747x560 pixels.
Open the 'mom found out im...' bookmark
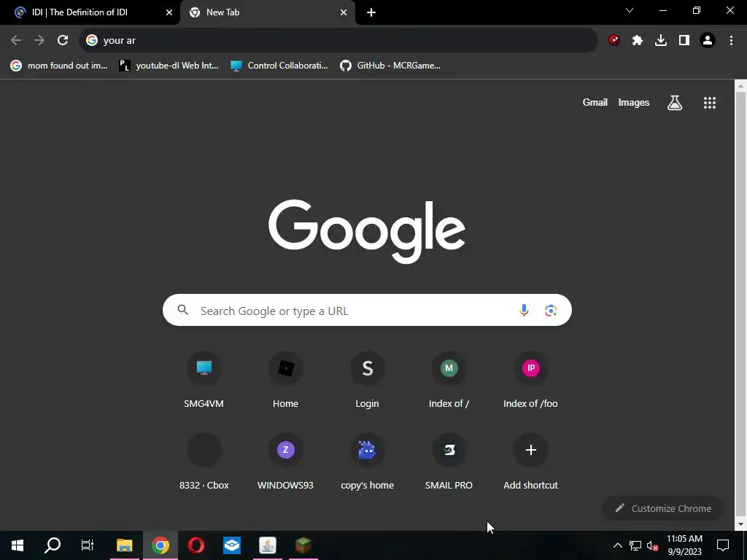click(x=59, y=66)
